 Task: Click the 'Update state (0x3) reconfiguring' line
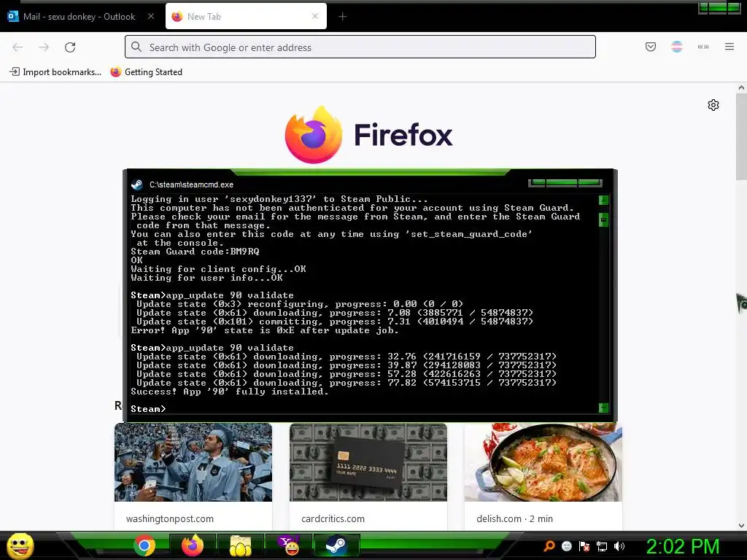click(x=300, y=304)
